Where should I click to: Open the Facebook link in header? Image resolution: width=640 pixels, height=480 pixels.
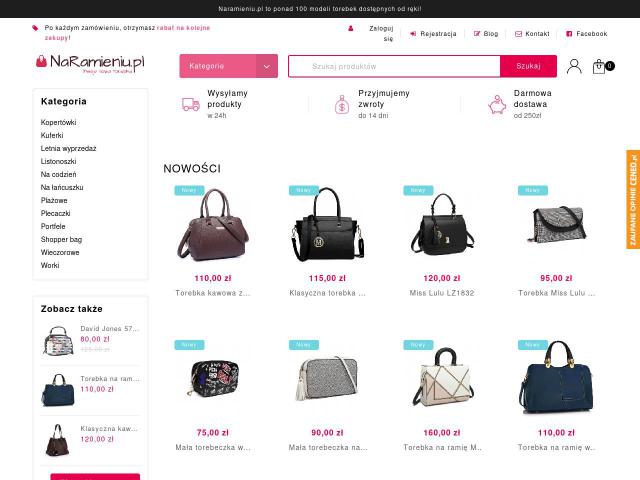click(x=587, y=34)
